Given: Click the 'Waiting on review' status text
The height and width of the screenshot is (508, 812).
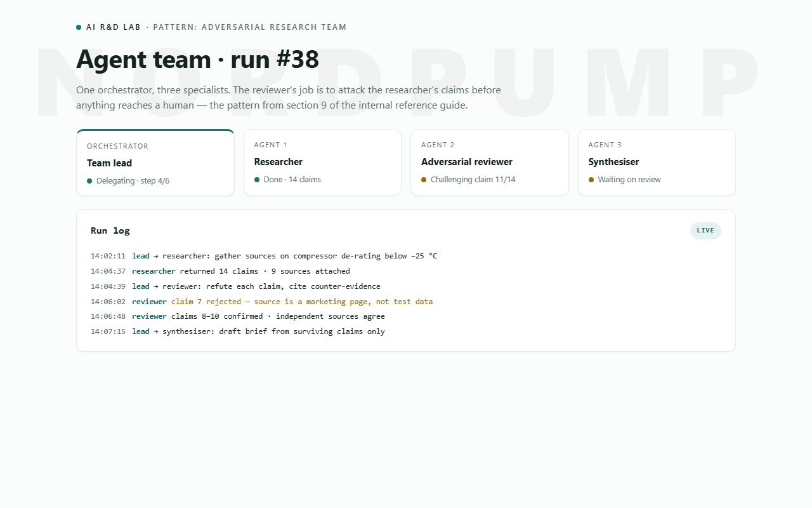Looking at the screenshot, I should pos(629,180).
